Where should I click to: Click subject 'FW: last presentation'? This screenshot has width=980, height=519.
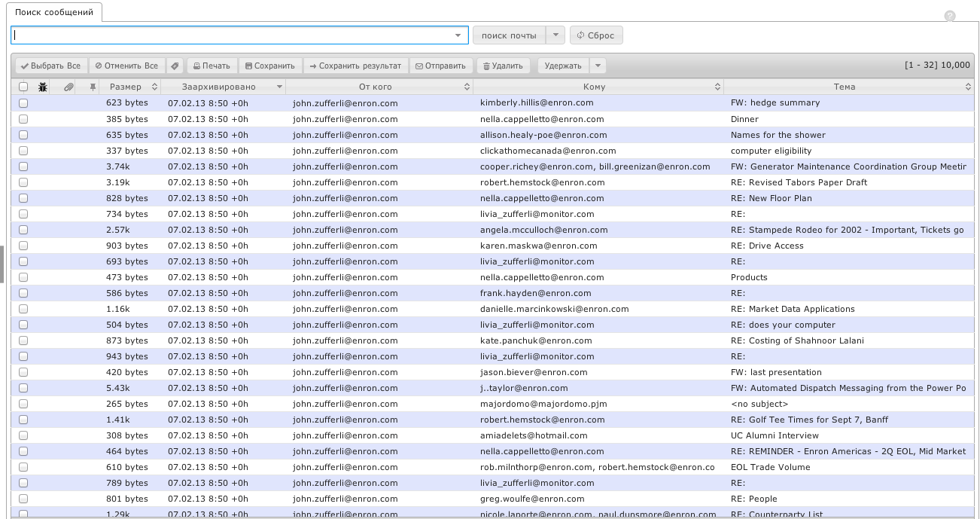tap(776, 372)
